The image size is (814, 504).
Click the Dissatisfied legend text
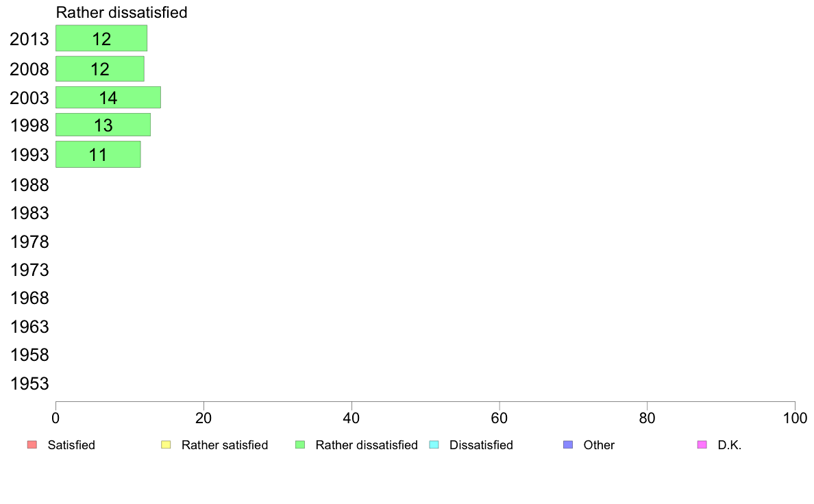point(481,445)
